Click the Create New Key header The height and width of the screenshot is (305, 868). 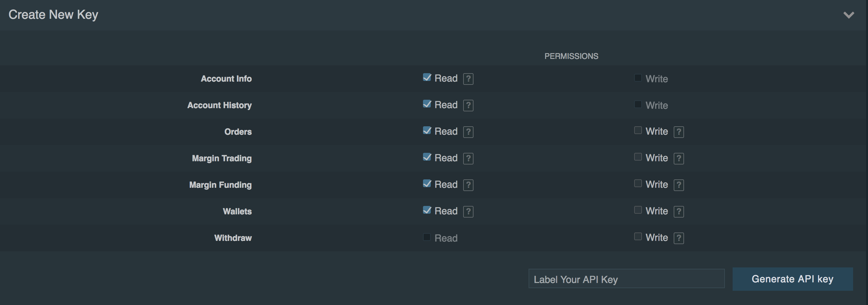click(53, 15)
